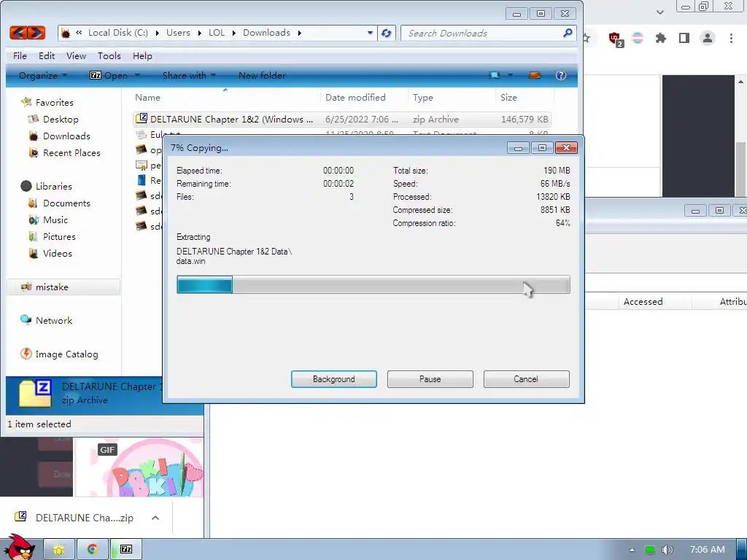The height and width of the screenshot is (560, 747).
Task: Click the extraction progress bar
Action: pyautogui.click(x=373, y=284)
